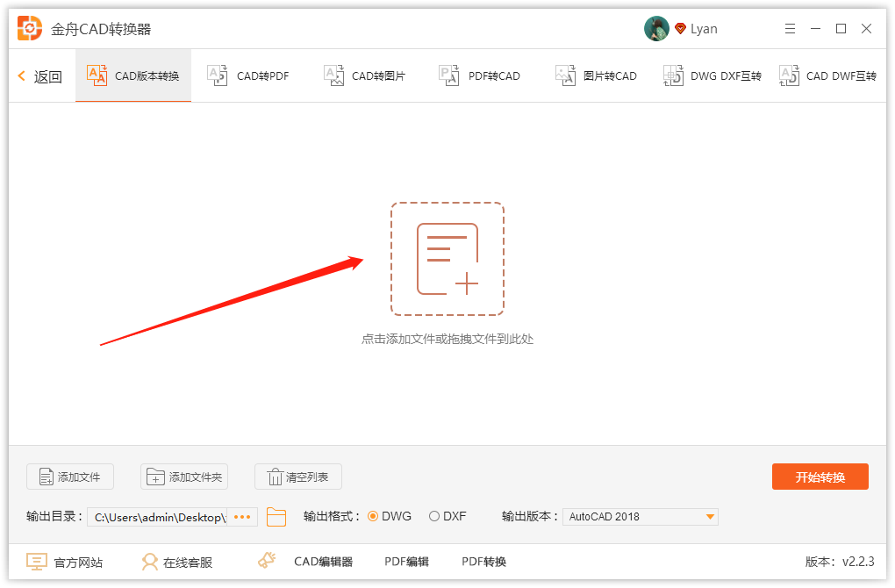Open the CAD转图片 converter
895x588 pixels.
[364, 75]
